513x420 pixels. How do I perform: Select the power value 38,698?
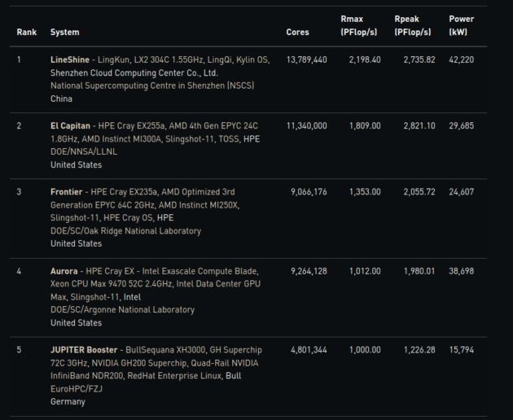tap(462, 271)
